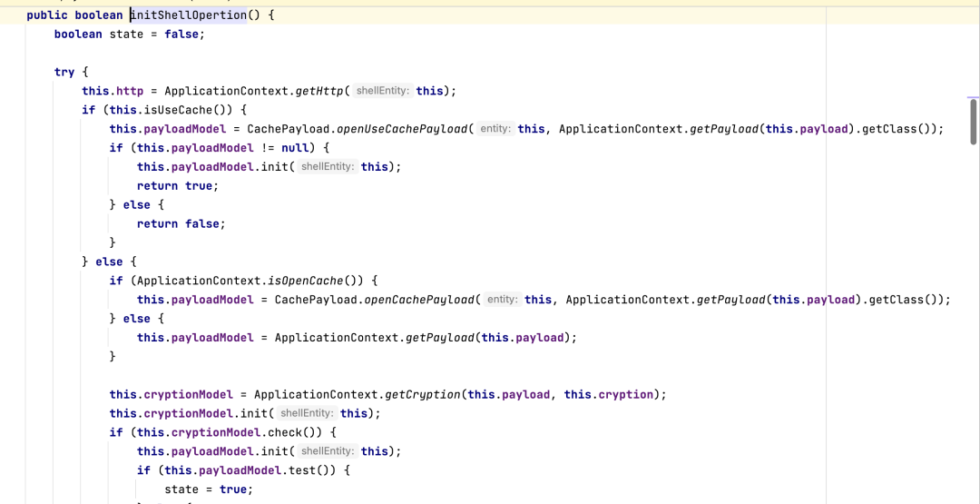
Task: Click the shellEntity hint in the getHttp call
Action: (383, 92)
